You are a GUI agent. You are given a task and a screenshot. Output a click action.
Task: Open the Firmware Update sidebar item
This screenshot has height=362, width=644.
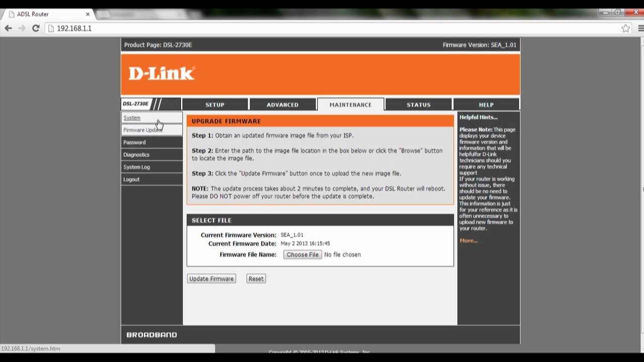click(151, 130)
